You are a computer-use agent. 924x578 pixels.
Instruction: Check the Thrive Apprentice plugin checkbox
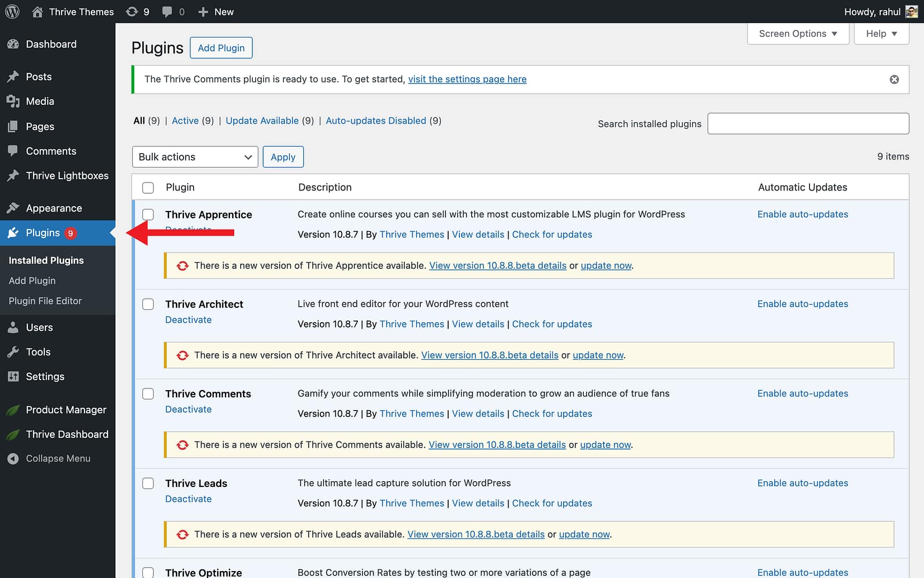(148, 214)
